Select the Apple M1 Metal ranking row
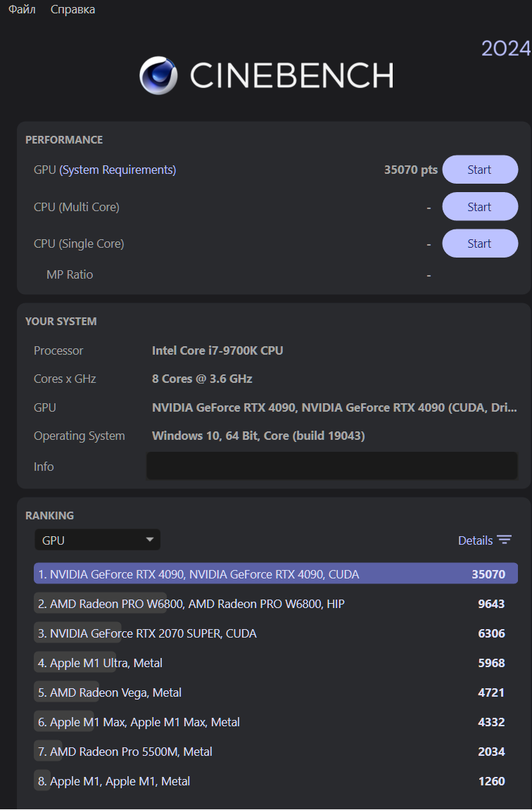This screenshot has width=532, height=810. coord(275,780)
